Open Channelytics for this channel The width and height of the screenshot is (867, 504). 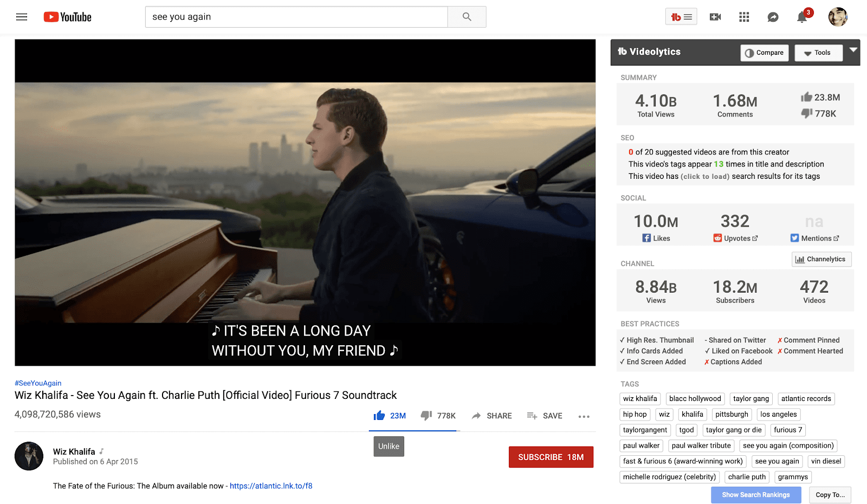tap(821, 259)
